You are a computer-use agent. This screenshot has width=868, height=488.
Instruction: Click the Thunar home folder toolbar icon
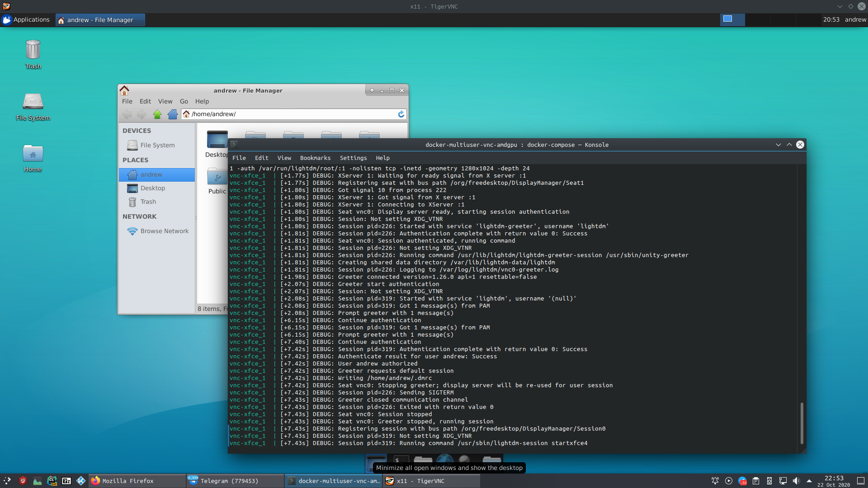point(172,114)
